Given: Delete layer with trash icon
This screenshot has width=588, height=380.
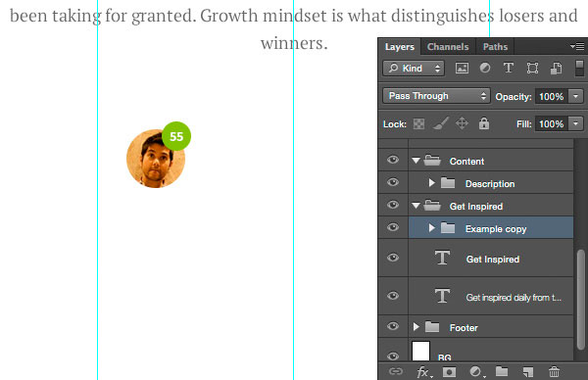Looking at the screenshot, I should point(554,372).
